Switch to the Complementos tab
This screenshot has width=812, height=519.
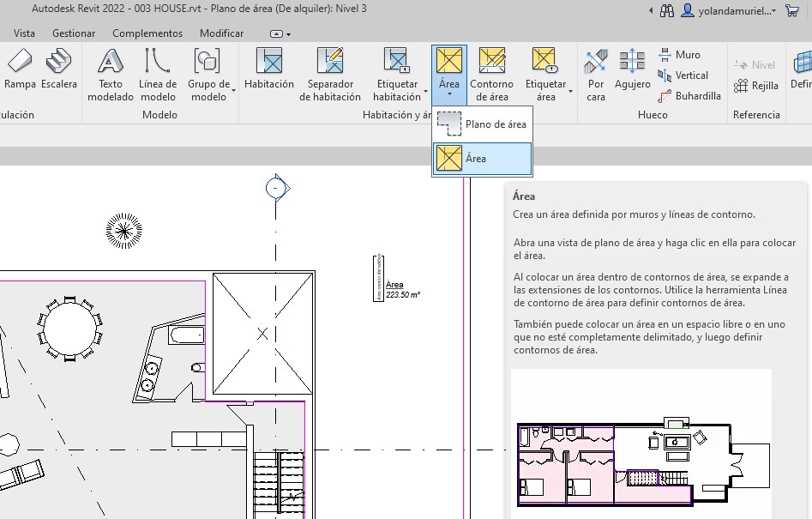point(147,33)
